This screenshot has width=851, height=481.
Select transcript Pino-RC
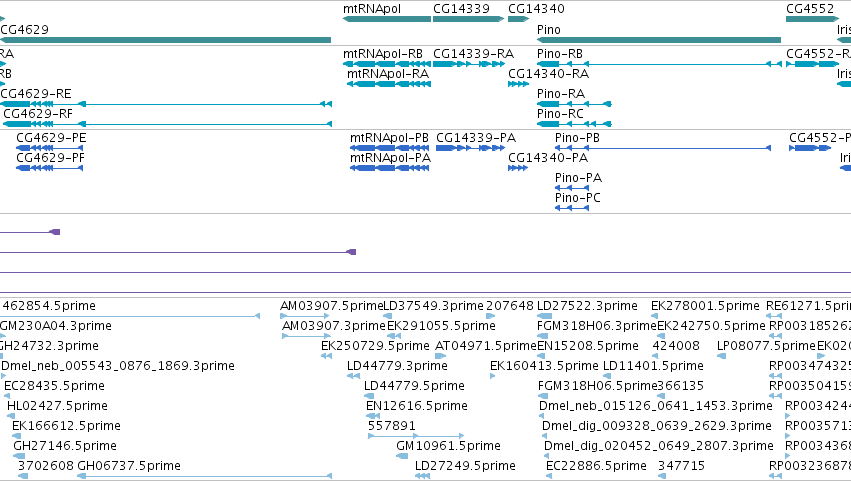(560, 114)
